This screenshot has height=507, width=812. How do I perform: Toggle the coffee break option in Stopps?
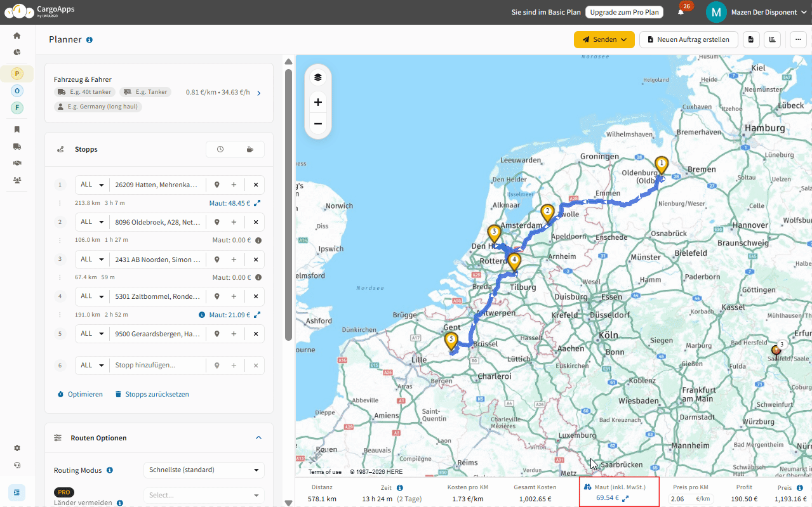pyautogui.click(x=250, y=150)
